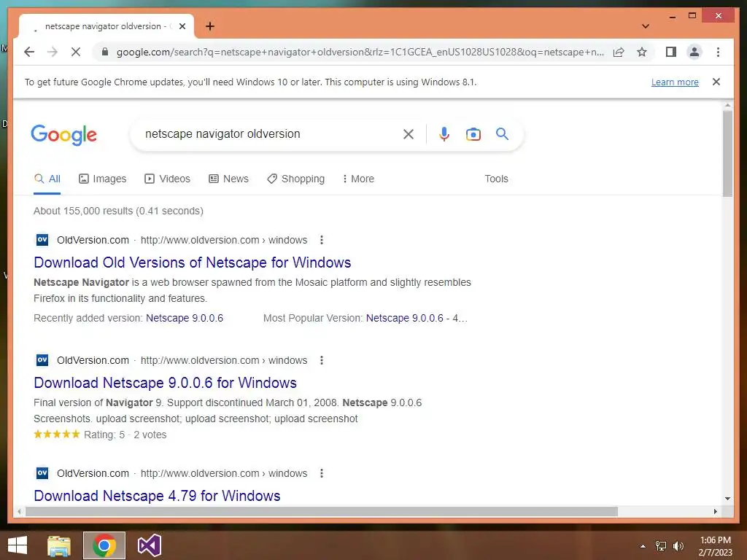Open Download Old Versions of Netscape link
The height and width of the screenshot is (560, 747).
click(193, 262)
